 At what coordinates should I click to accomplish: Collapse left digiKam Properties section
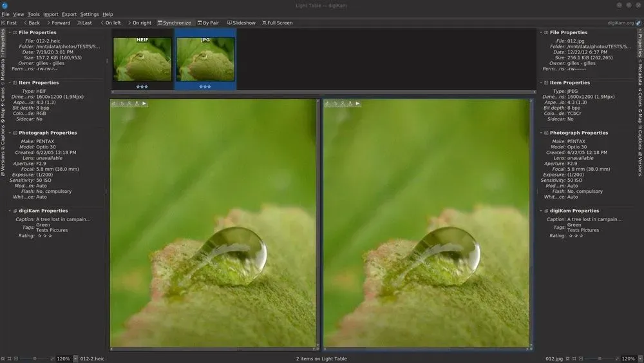pos(10,210)
